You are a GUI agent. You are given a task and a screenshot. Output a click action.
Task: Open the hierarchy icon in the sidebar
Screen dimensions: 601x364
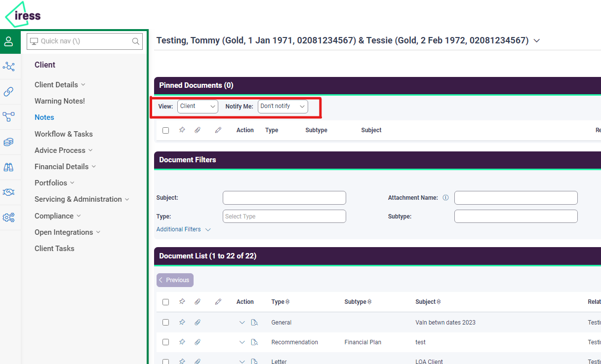click(10, 117)
